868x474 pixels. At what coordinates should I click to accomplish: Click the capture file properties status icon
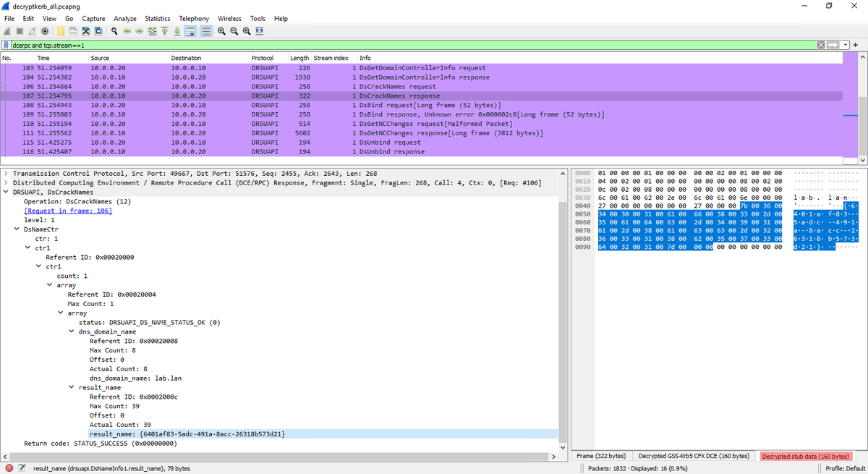tap(22, 468)
